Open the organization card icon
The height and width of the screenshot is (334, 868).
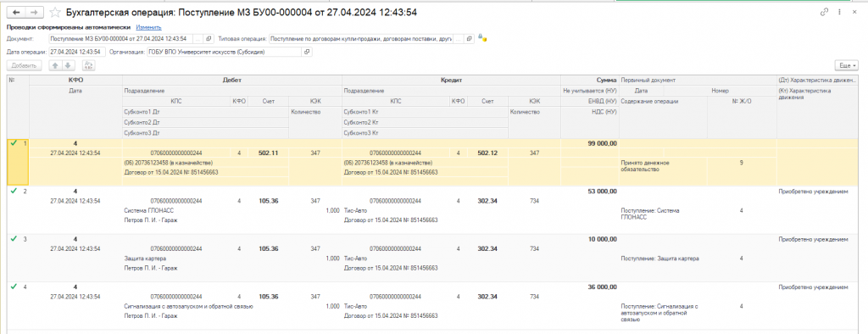pos(308,52)
